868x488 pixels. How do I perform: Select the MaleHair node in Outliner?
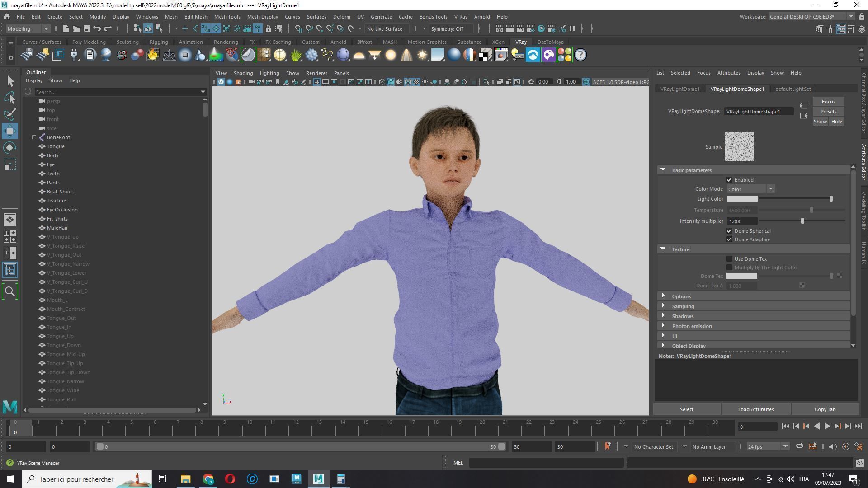pyautogui.click(x=57, y=228)
